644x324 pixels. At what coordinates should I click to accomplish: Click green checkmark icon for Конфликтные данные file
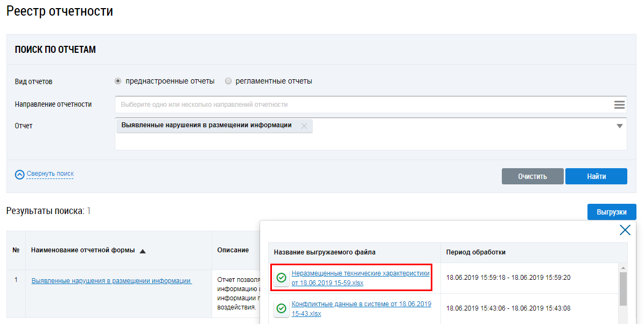click(281, 308)
